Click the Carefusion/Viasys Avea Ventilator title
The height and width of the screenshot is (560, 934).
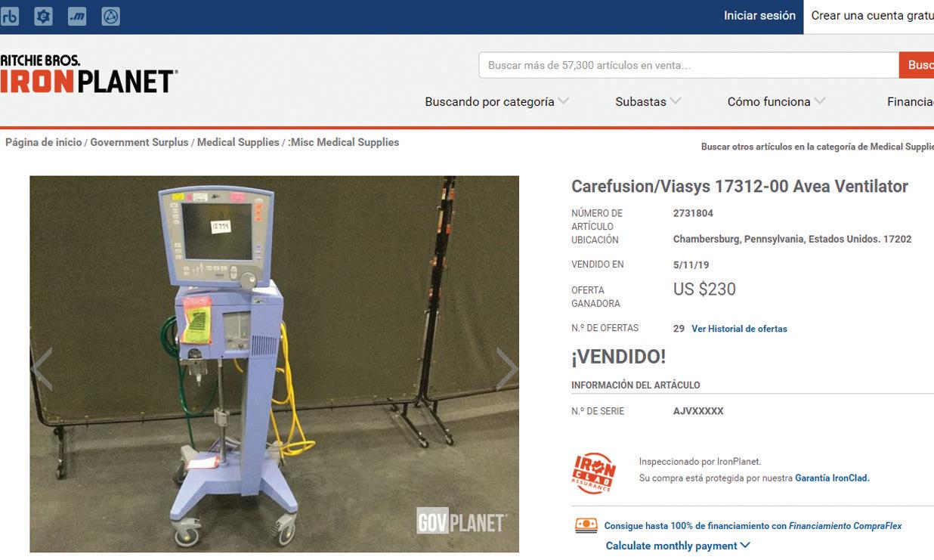point(740,187)
